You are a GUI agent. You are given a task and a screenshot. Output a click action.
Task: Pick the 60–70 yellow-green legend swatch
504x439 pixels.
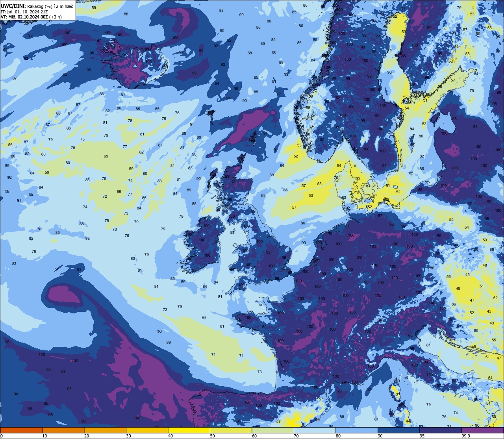[x=273, y=430]
